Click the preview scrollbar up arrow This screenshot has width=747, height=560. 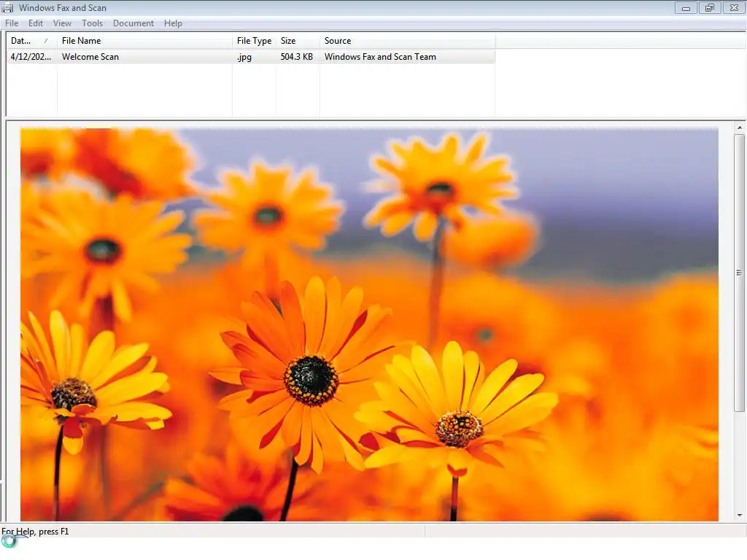pyautogui.click(x=740, y=128)
